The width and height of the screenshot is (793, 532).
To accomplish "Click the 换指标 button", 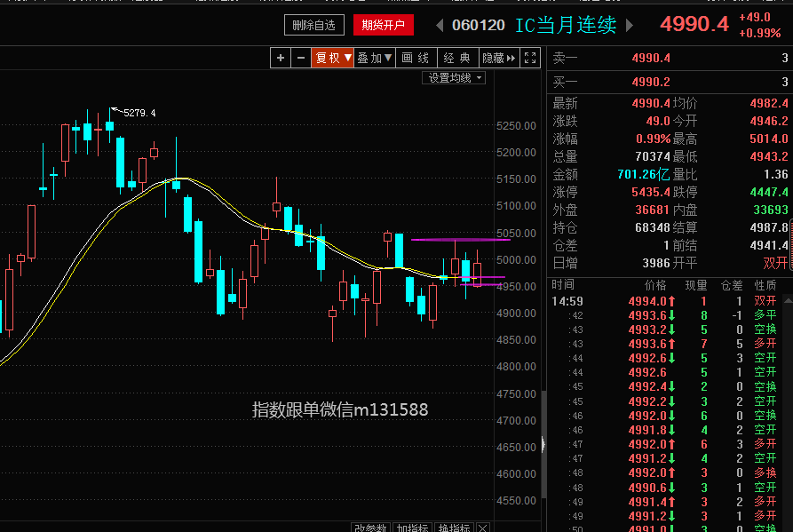I will click(x=454, y=528).
